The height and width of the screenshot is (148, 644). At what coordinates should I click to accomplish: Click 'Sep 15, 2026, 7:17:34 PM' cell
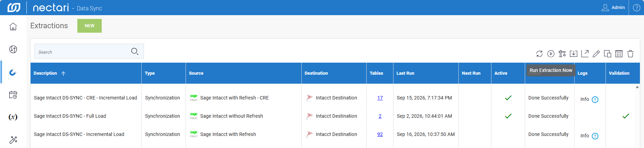(424, 98)
